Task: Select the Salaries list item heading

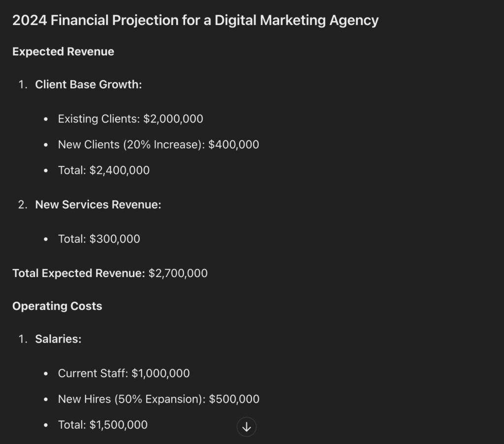Action: (58, 339)
